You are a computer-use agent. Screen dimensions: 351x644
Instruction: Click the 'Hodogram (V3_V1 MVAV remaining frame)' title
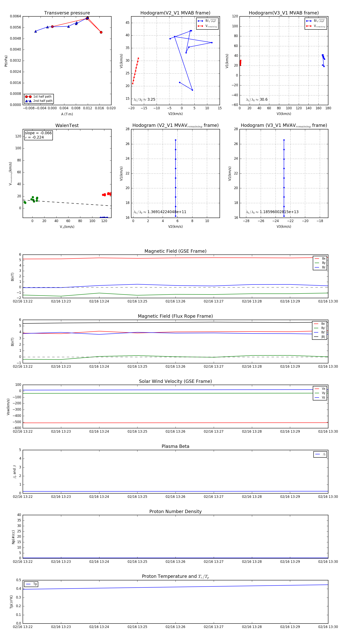(284, 125)
